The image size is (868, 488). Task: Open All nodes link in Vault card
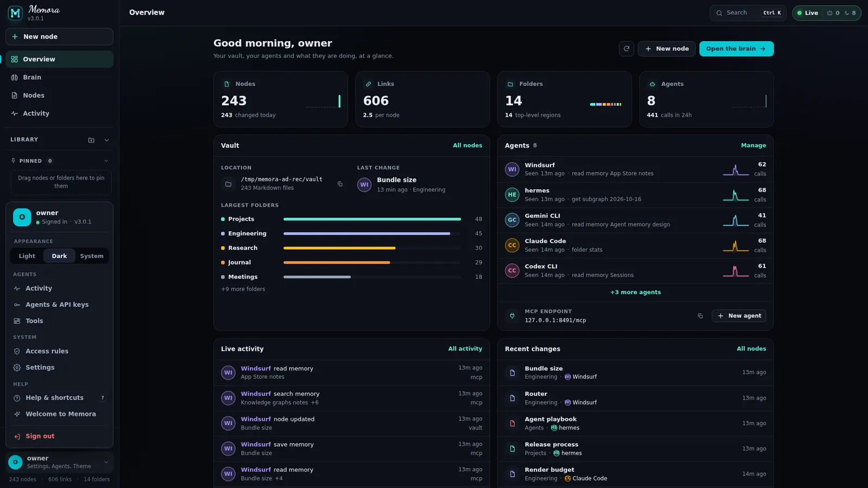(468, 145)
